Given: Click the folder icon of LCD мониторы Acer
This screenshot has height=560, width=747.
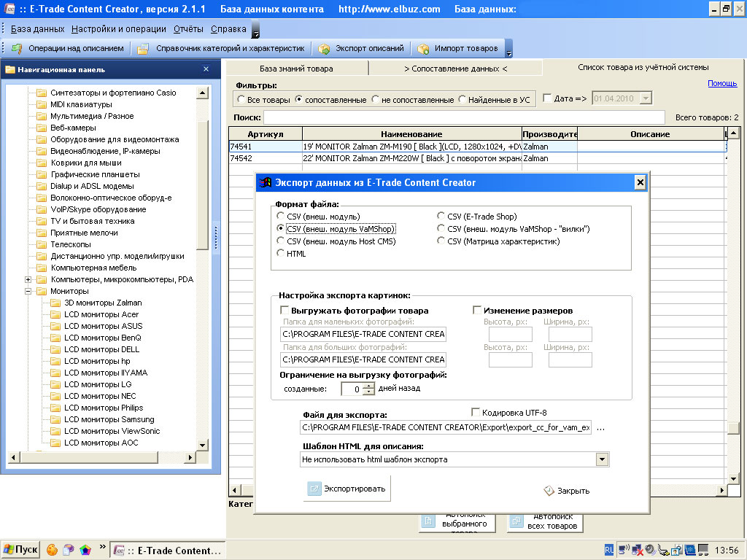Looking at the screenshot, I should coord(55,314).
